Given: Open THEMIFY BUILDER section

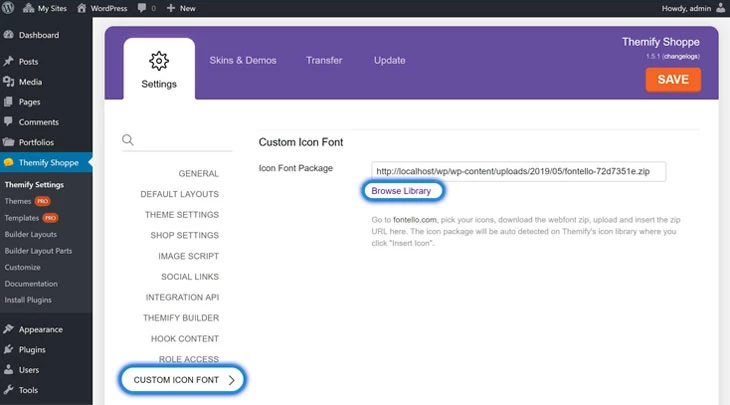Looking at the screenshot, I should pos(181,318).
